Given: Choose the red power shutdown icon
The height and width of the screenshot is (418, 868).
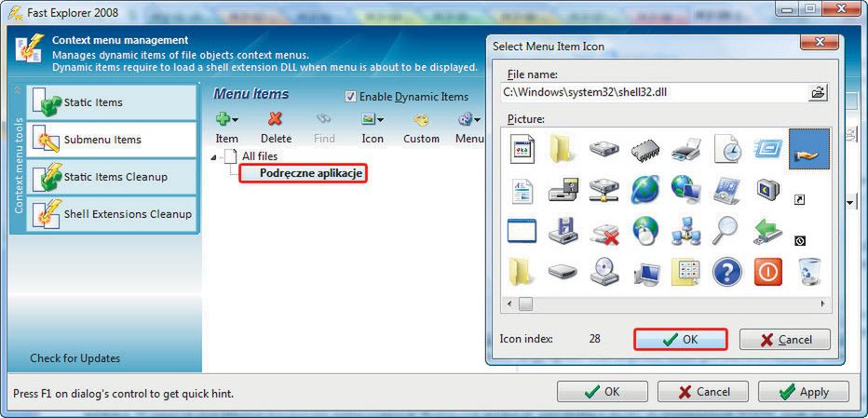Looking at the screenshot, I should (x=768, y=272).
